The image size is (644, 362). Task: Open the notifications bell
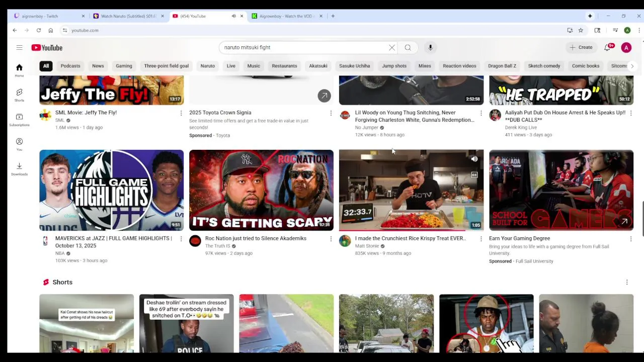[x=608, y=47]
